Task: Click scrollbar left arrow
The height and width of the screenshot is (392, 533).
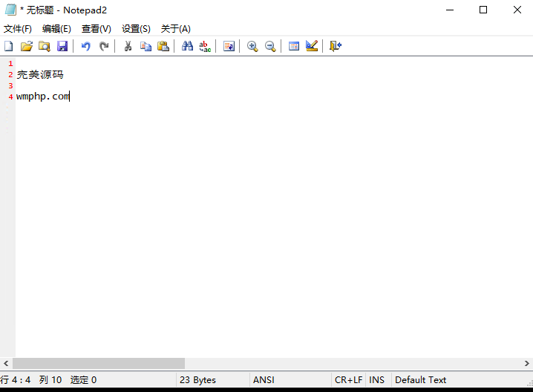Action: (x=6, y=364)
